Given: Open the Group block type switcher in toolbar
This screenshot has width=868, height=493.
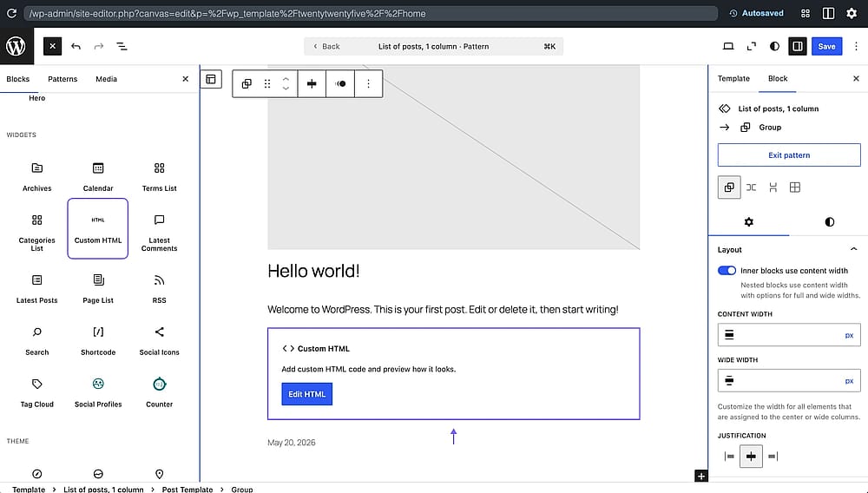Looking at the screenshot, I should click(247, 83).
